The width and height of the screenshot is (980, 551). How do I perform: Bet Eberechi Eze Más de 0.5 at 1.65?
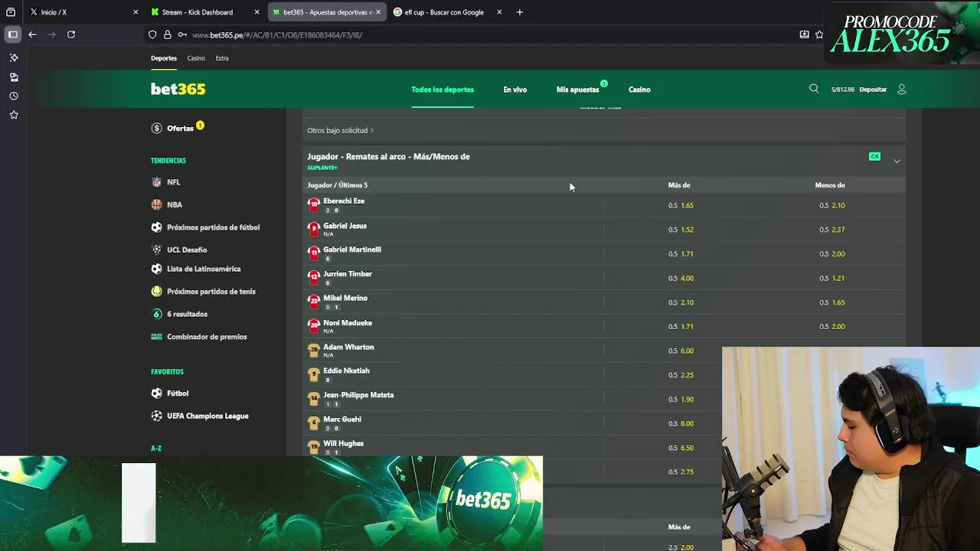click(681, 205)
